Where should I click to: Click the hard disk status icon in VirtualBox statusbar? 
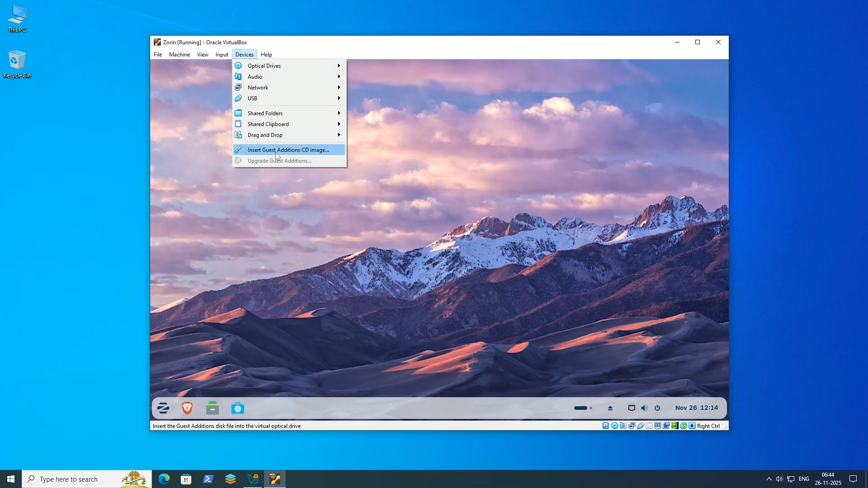[605, 426]
